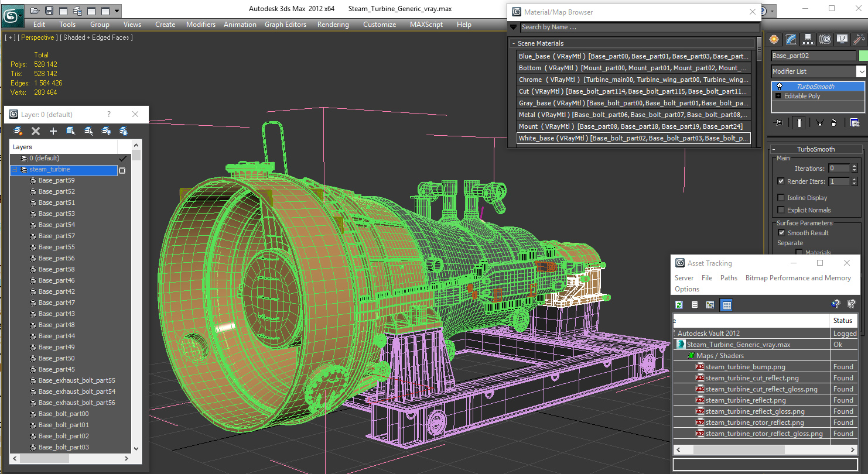Toggle Materials separate checkbox

799,253
